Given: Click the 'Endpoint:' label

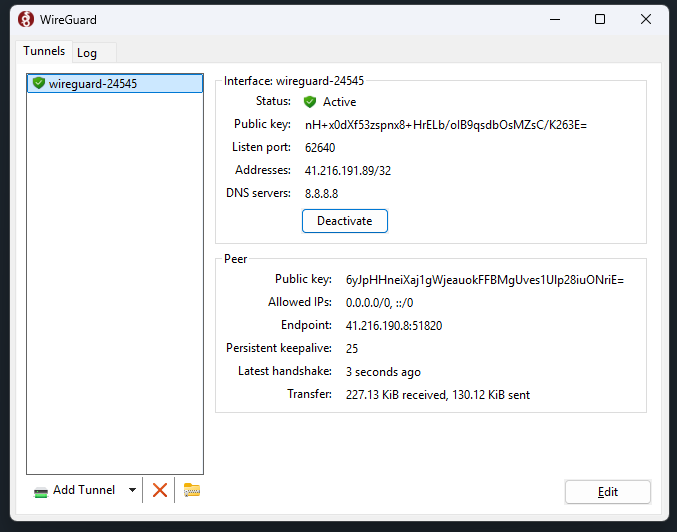Looking at the screenshot, I should 306,325.
